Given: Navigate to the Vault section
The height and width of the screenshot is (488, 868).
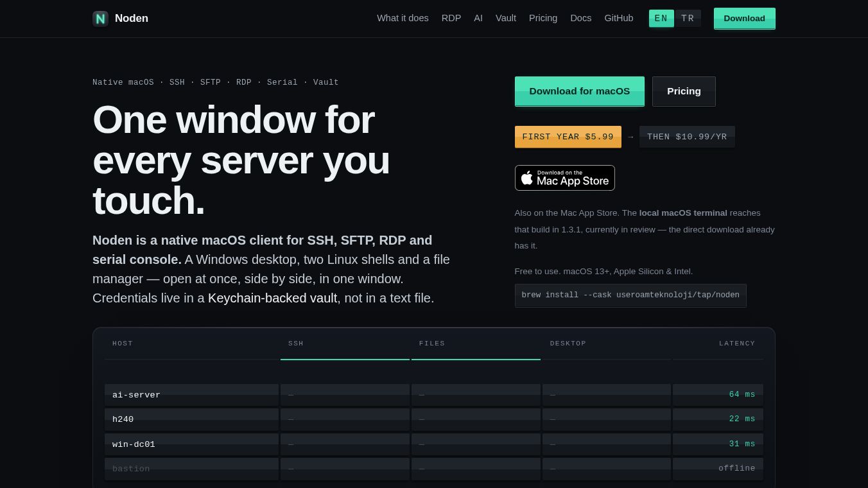Looking at the screenshot, I should point(506,18).
